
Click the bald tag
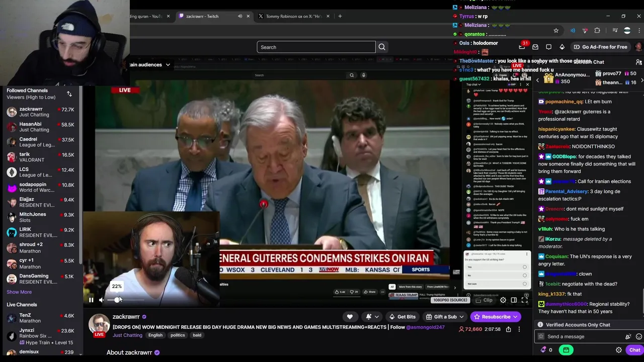(197, 335)
